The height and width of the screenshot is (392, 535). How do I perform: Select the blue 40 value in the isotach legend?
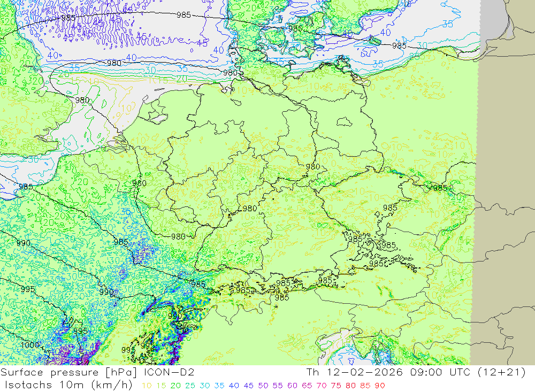tap(234, 386)
